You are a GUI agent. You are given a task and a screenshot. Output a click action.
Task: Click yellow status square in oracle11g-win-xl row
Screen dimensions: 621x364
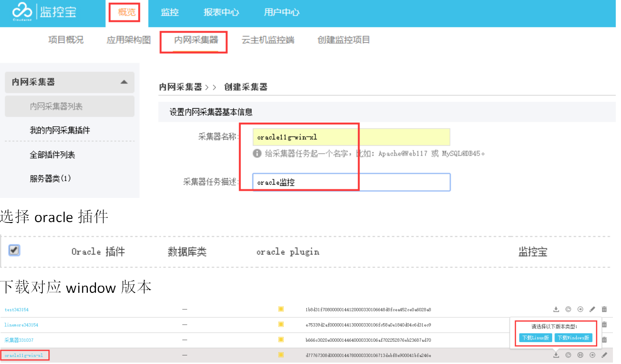[x=281, y=355]
